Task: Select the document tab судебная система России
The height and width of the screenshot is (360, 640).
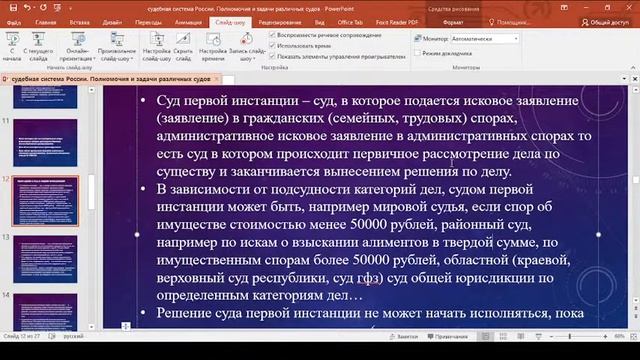Action: 111,79
